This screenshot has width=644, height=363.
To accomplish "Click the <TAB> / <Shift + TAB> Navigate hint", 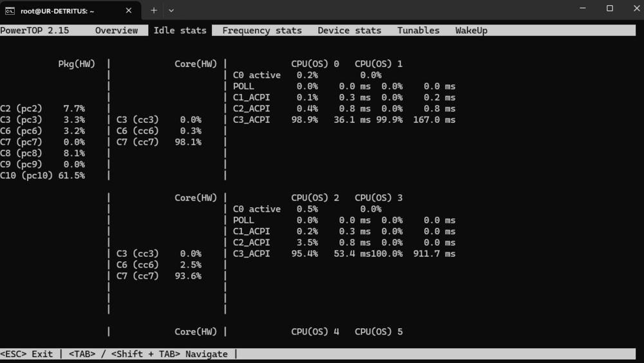I will pos(148,354).
